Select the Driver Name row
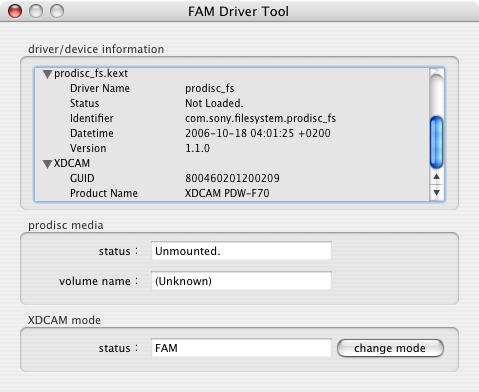 click(232, 88)
